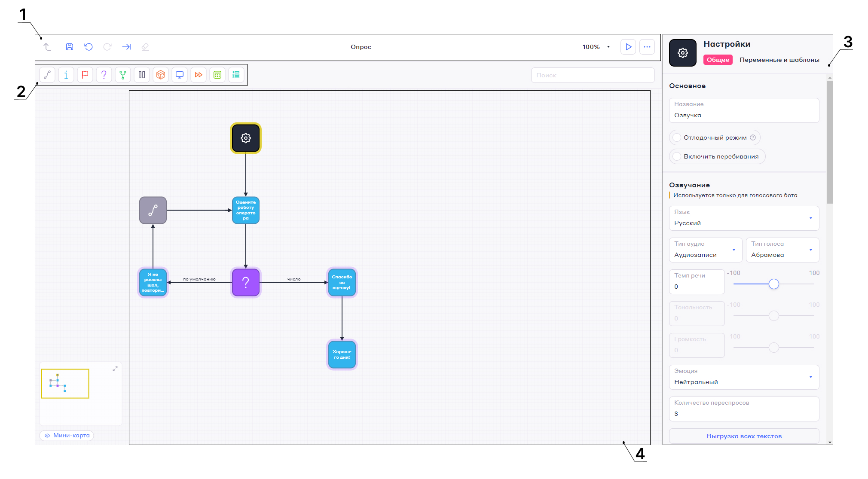
Task: Select the 'Хорошего дня!' node
Action: tap(342, 354)
